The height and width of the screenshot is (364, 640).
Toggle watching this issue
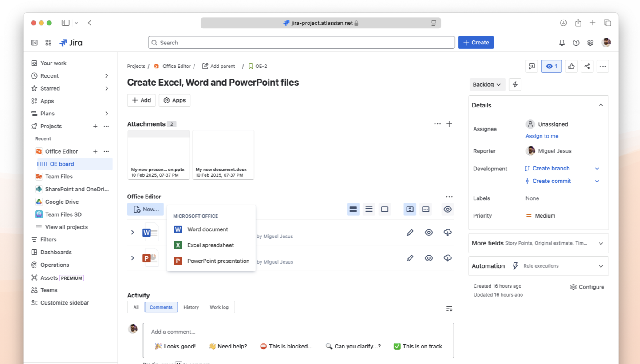[x=551, y=67]
